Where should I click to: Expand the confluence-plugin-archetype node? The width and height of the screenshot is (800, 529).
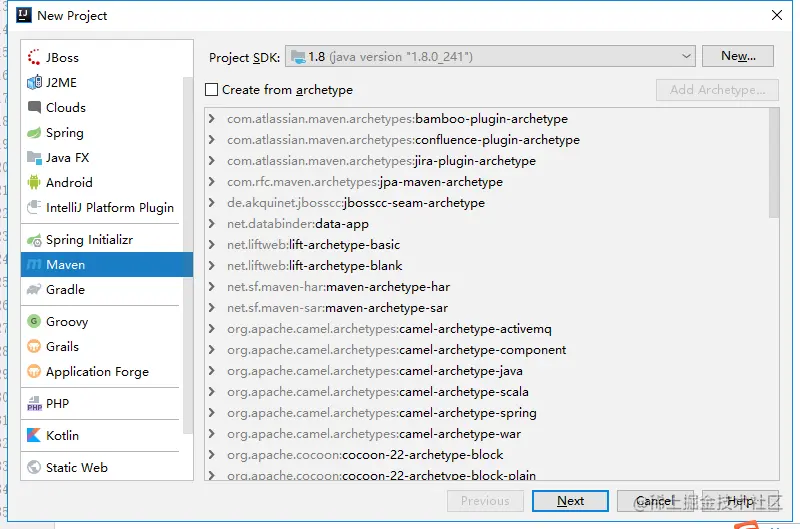pyautogui.click(x=212, y=139)
